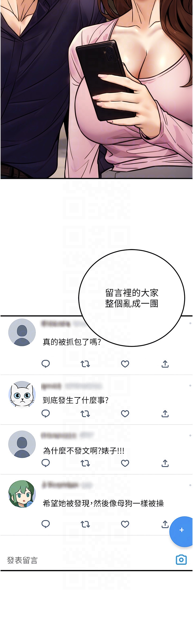Retweet the '到底發生了什麼事?' comment

tap(85, 414)
